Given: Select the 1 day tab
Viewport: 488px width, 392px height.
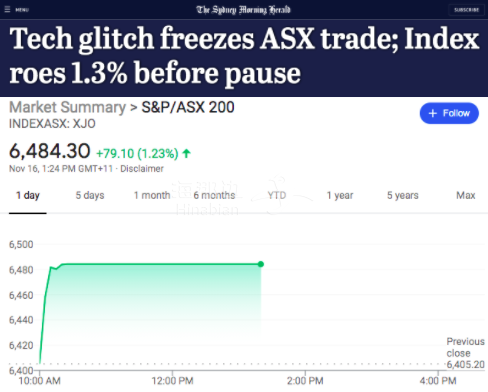Looking at the screenshot, I should (x=28, y=195).
